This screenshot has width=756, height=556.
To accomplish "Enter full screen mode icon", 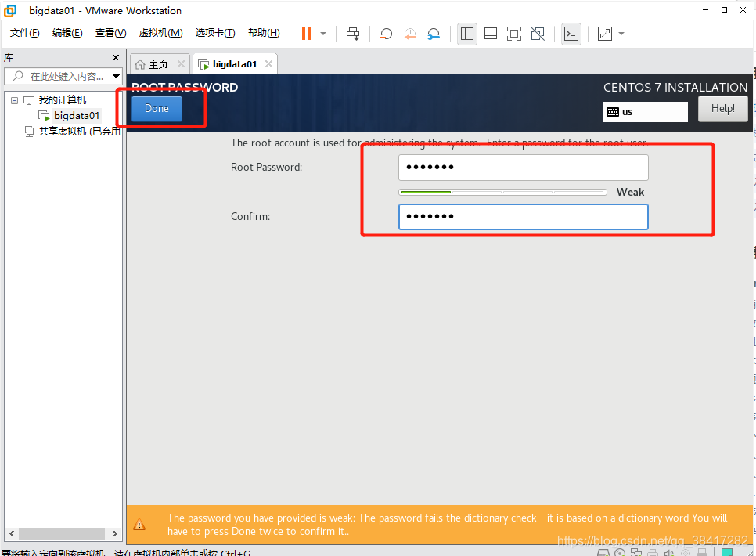I will [x=514, y=34].
